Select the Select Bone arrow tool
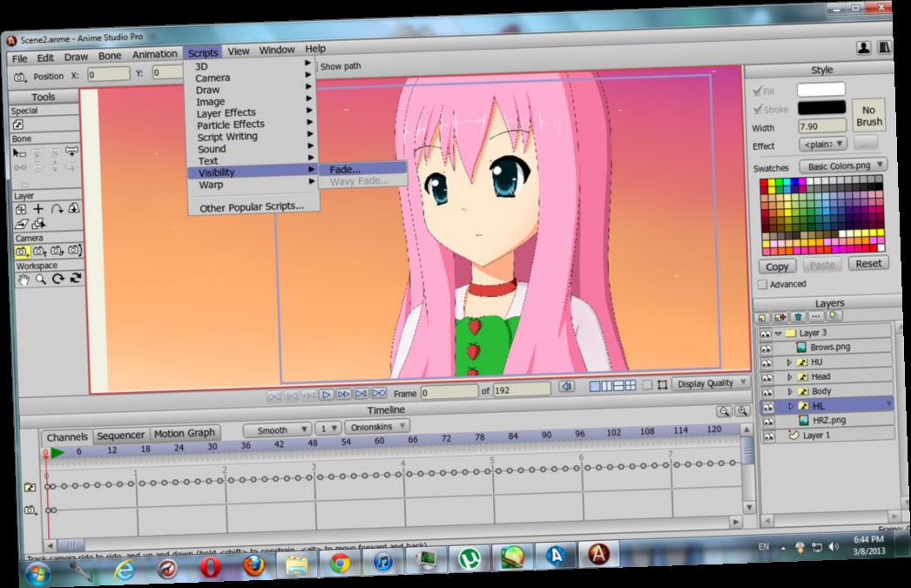The height and width of the screenshot is (588, 911). tap(20, 152)
